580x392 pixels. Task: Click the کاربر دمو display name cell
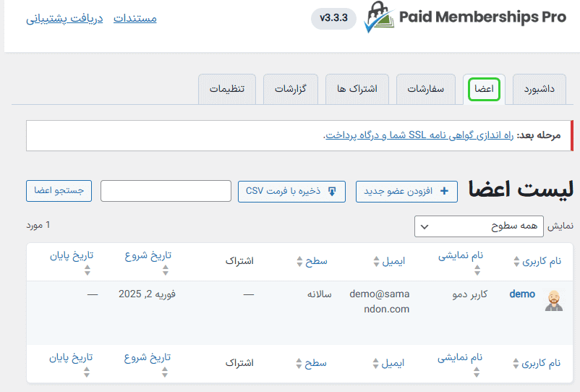[x=470, y=294]
